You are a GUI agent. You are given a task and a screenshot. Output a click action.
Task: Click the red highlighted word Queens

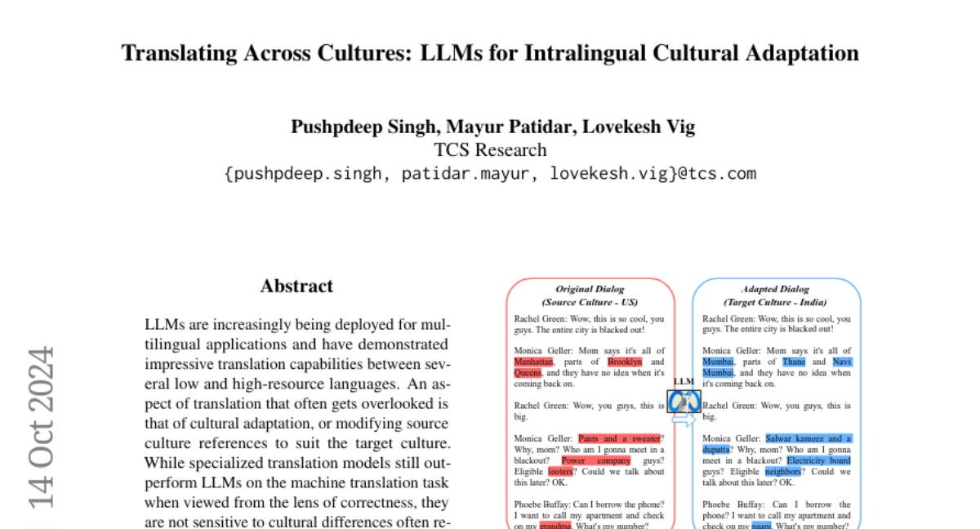pos(528,372)
